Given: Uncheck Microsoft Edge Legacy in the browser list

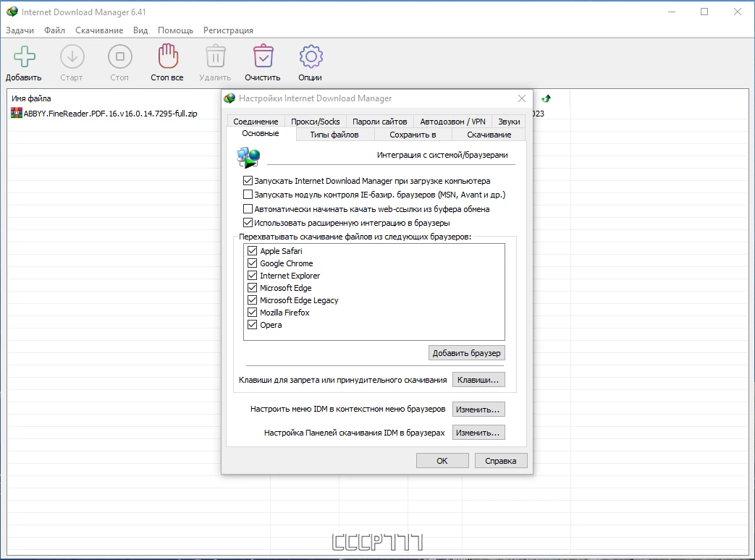Looking at the screenshot, I should click(x=252, y=300).
